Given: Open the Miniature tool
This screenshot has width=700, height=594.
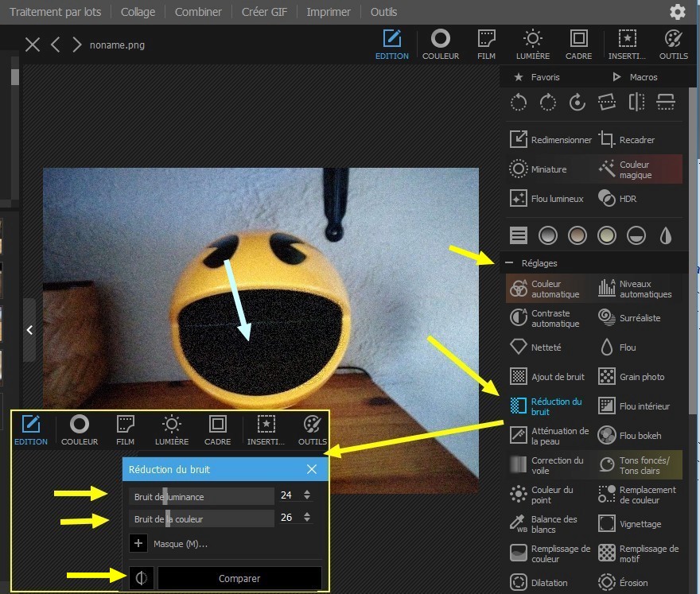Looking at the screenshot, I should click(539, 169).
